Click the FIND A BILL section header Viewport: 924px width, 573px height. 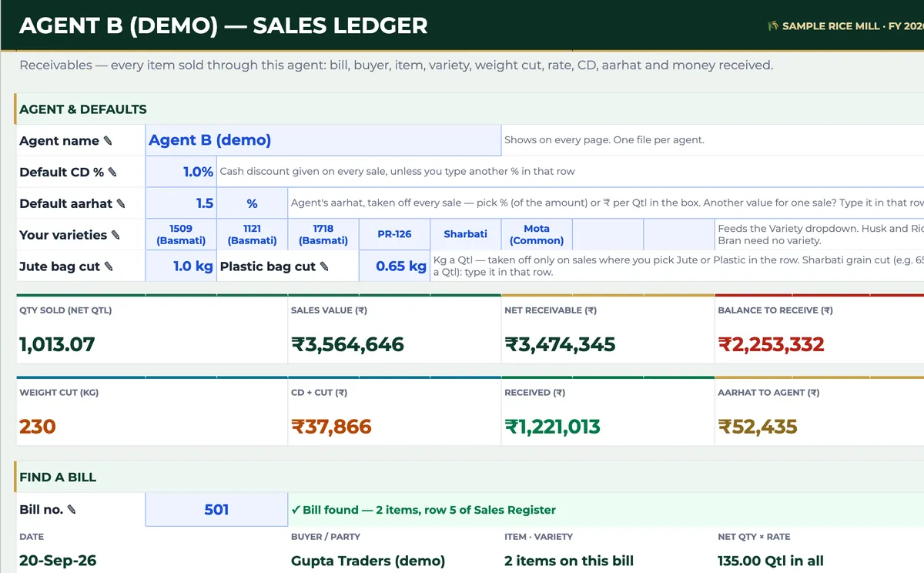(x=58, y=477)
